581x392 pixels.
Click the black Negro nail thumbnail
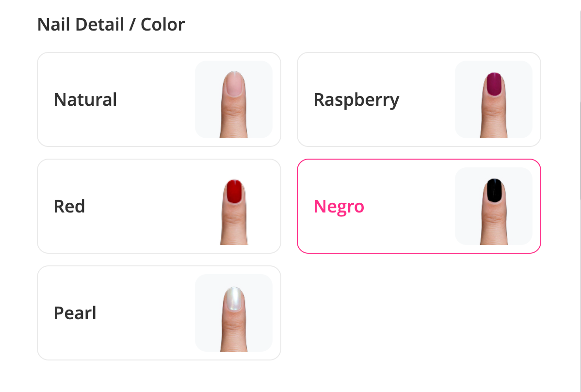point(494,206)
